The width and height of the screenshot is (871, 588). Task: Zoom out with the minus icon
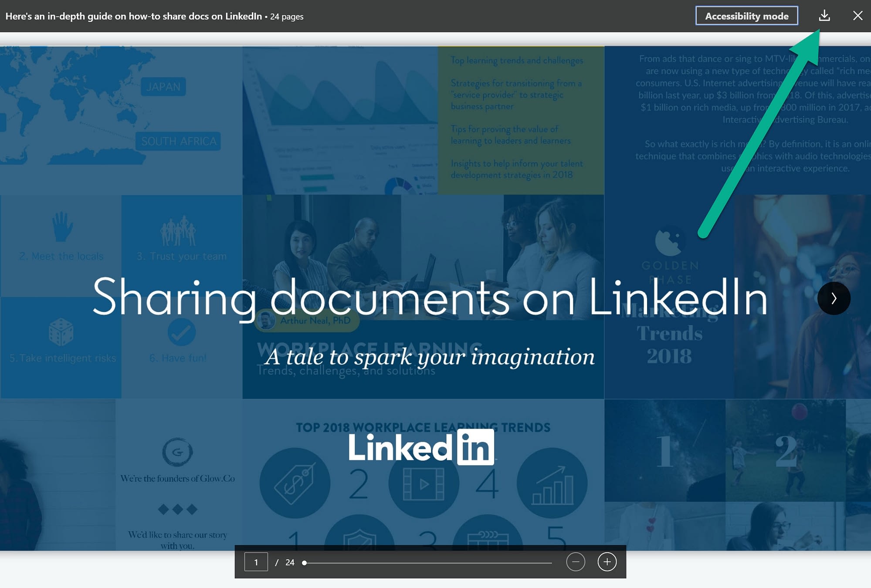tap(575, 562)
